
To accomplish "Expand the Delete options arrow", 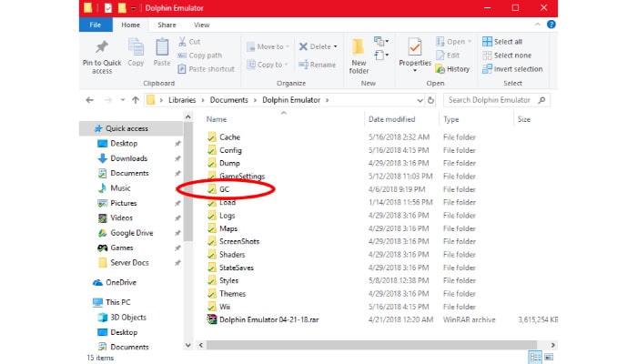I will pyautogui.click(x=336, y=46).
